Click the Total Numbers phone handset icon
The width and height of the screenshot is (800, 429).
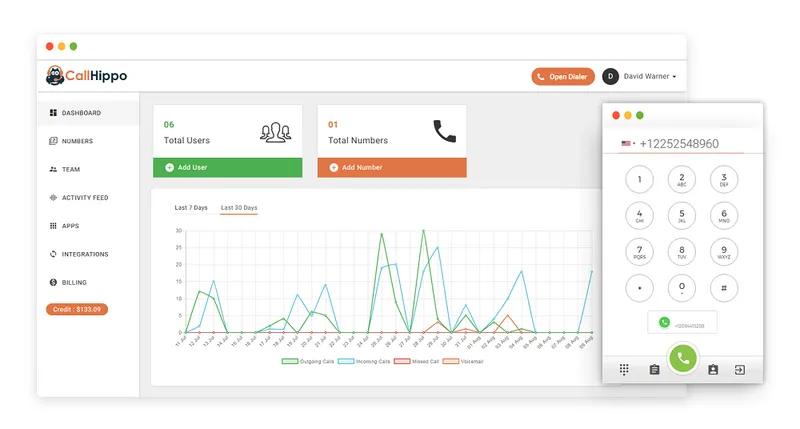tap(444, 131)
